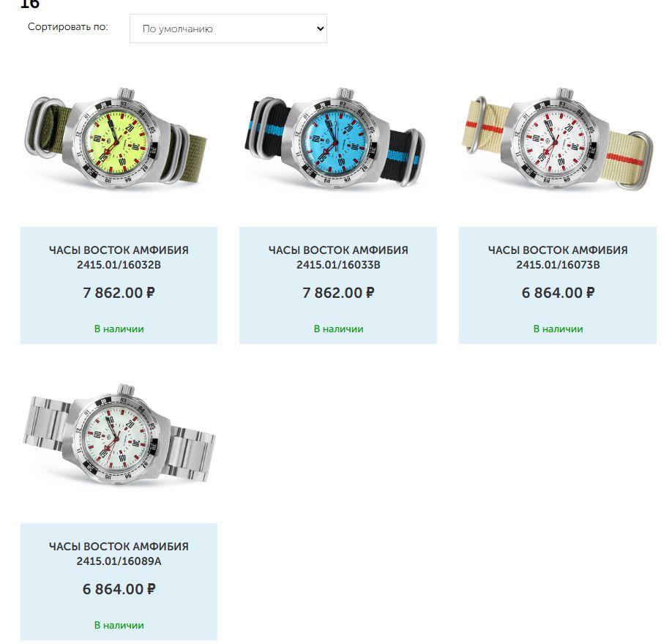
Task: Click the blue info card of model 16073B
Action: 558,285
